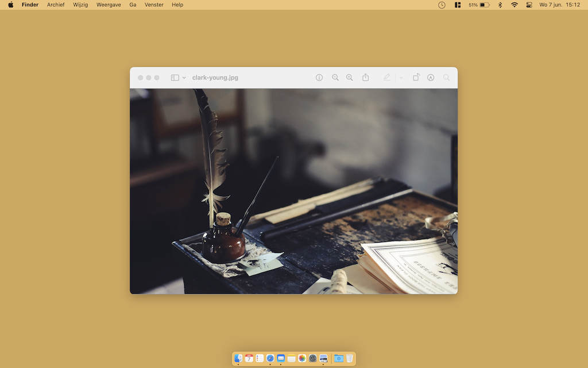Switch to Preview in the Dock

click(x=323, y=358)
